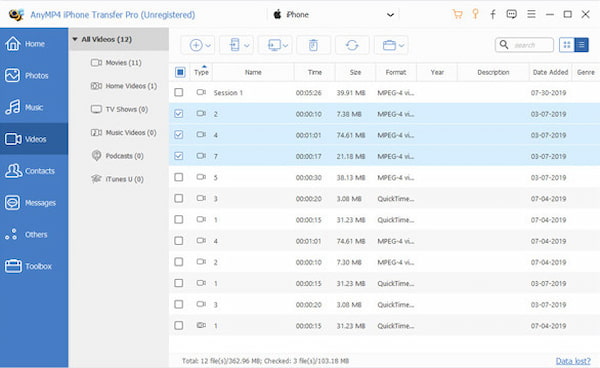The height and width of the screenshot is (368, 600).
Task: Sort by the Time column header
Action: pos(315,72)
